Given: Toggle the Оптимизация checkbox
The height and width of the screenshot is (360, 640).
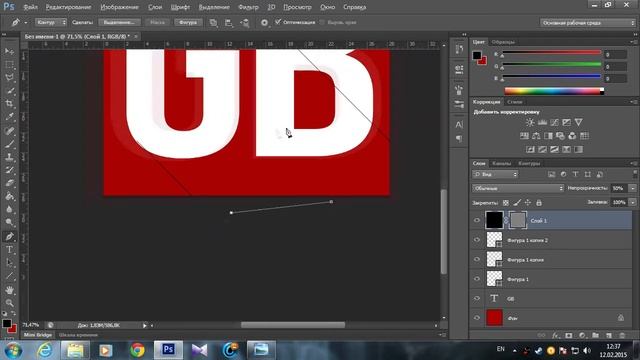Looking at the screenshot, I should point(278,22).
